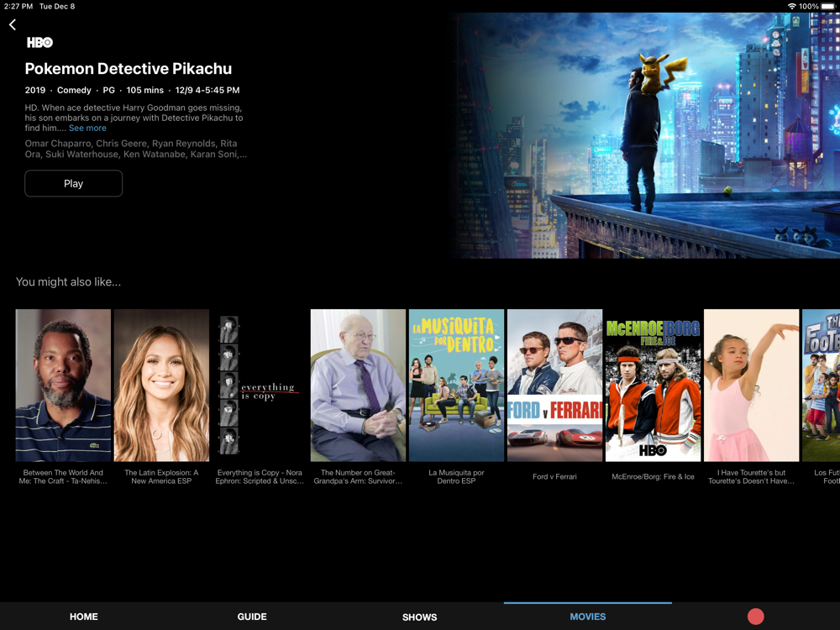Image resolution: width=840 pixels, height=630 pixels.
Task: Open I Have Tourette's poster
Action: click(751, 386)
